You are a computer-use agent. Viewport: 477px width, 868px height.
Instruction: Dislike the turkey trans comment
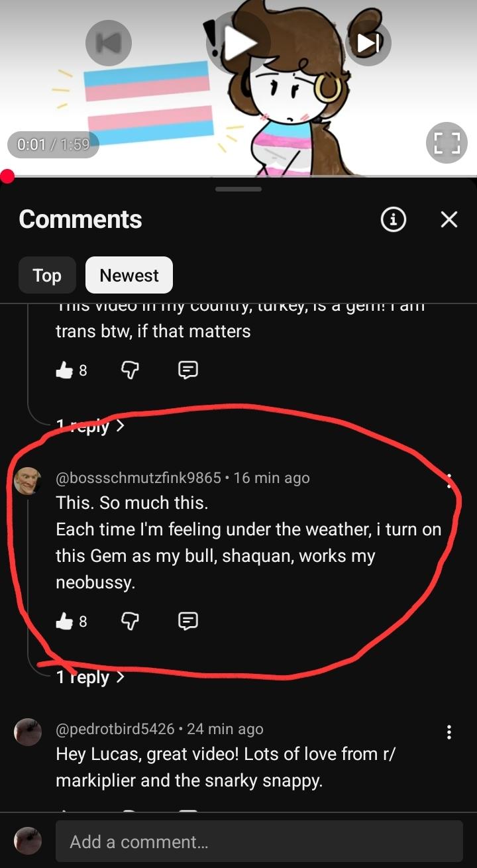coord(130,370)
